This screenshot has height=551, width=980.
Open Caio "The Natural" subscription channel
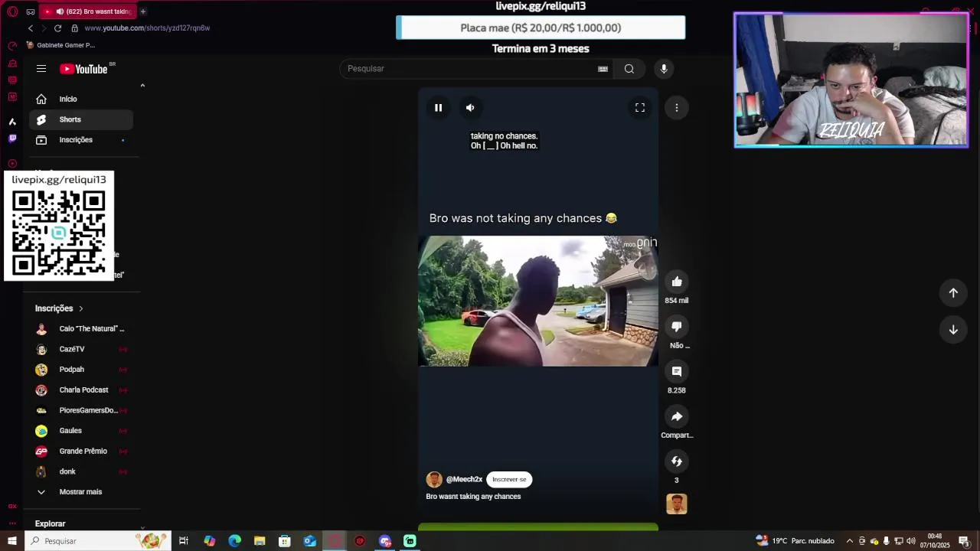(x=81, y=329)
